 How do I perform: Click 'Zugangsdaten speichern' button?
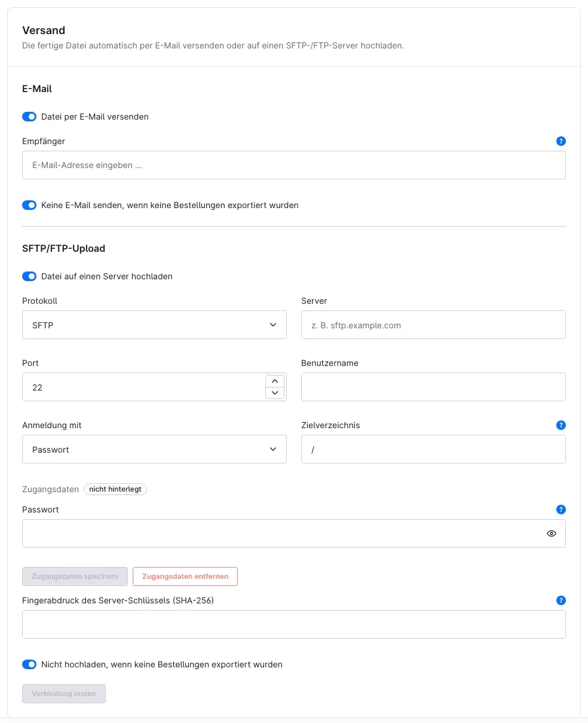[75, 576]
